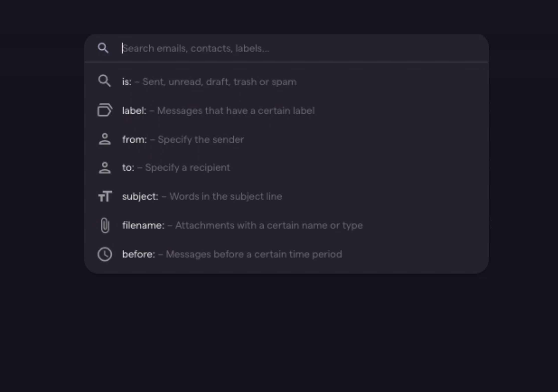The image size is (558, 392).
Task: Click the magnifier icon next to "is:"
Action: tap(104, 81)
